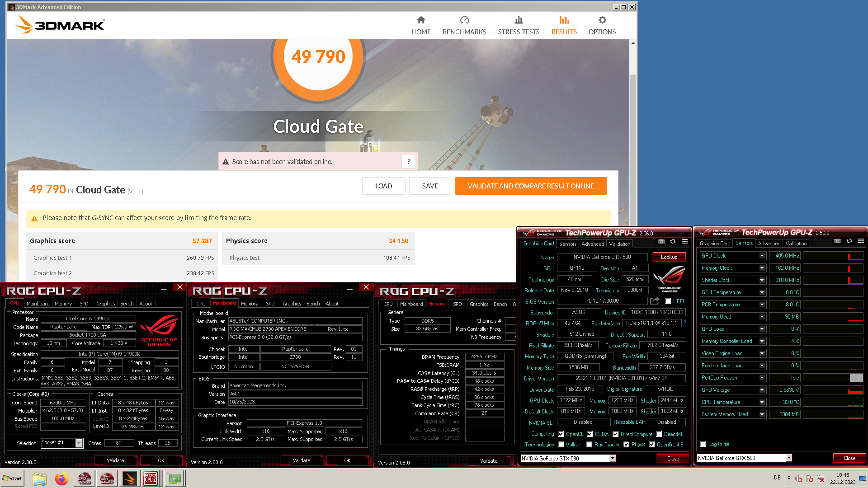Toggle the PhysX checkbox
Image resolution: width=868 pixels, height=488 pixels.
(627, 445)
